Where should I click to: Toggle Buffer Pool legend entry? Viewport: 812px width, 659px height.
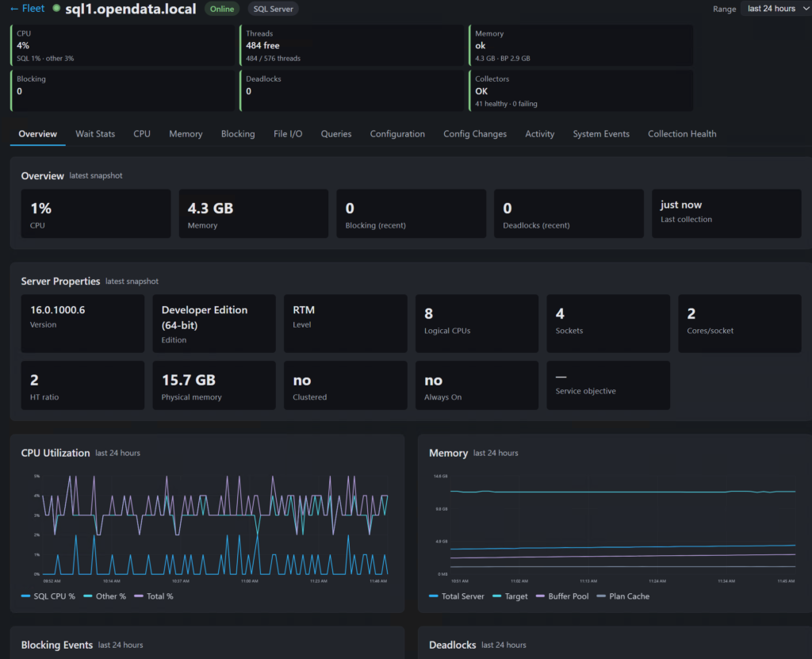pyautogui.click(x=562, y=596)
